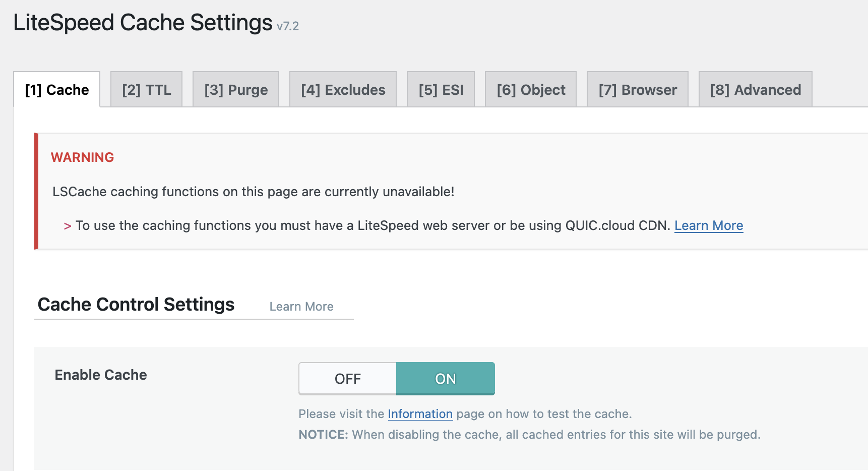Turn Enable Cache OFF
The height and width of the screenshot is (471, 868).
pos(348,379)
